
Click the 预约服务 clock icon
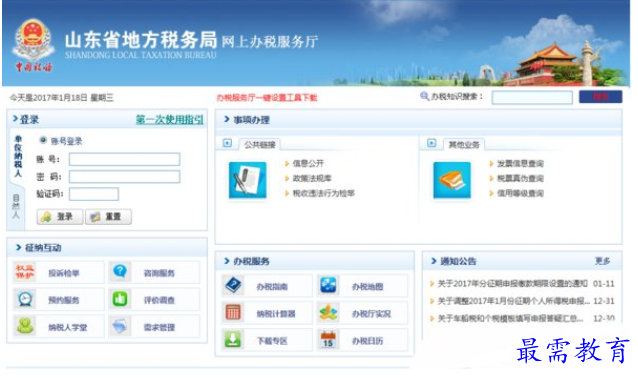[25, 299]
